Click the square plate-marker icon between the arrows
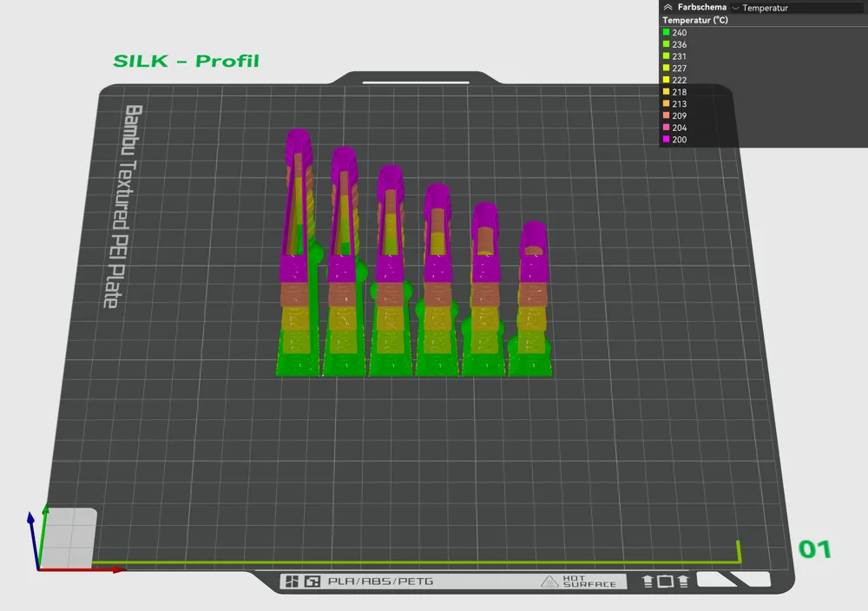 coord(667,580)
